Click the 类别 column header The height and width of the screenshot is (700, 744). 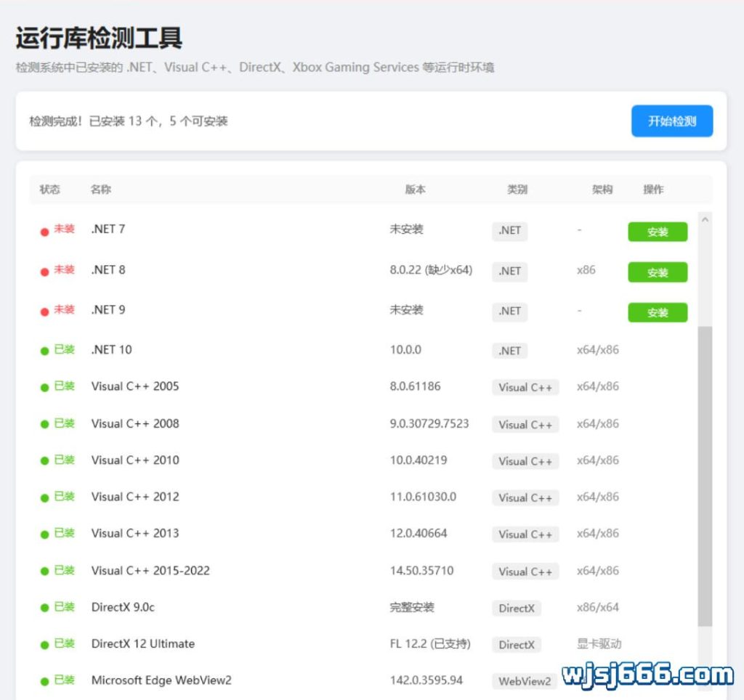(517, 190)
